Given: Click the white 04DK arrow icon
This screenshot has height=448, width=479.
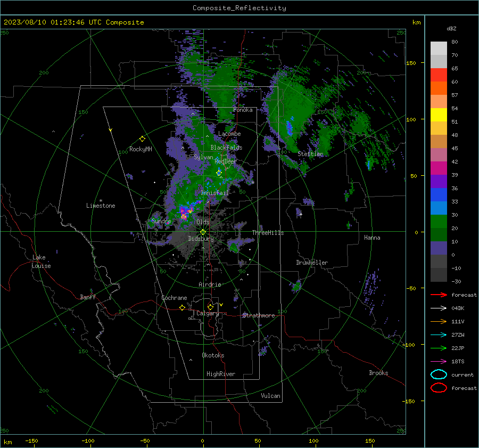Looking at the screenshot, I should click(x=439, y=308).
